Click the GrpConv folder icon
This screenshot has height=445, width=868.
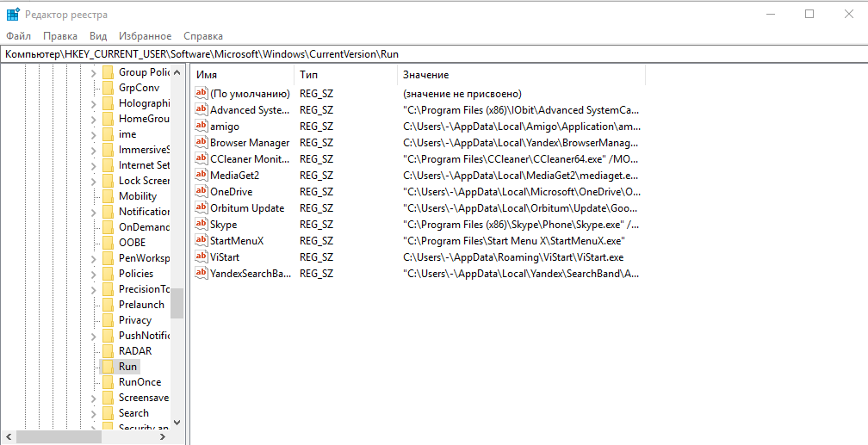pos(108,88)
